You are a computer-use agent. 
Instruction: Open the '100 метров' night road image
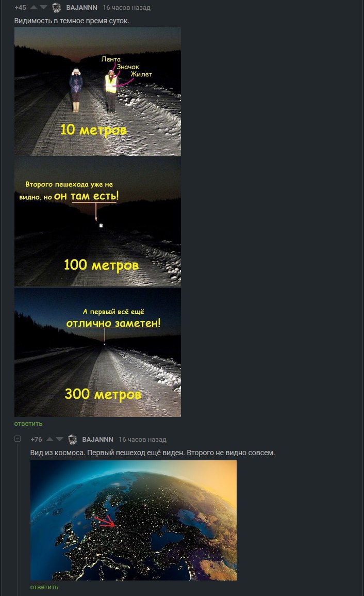[97, 222]
